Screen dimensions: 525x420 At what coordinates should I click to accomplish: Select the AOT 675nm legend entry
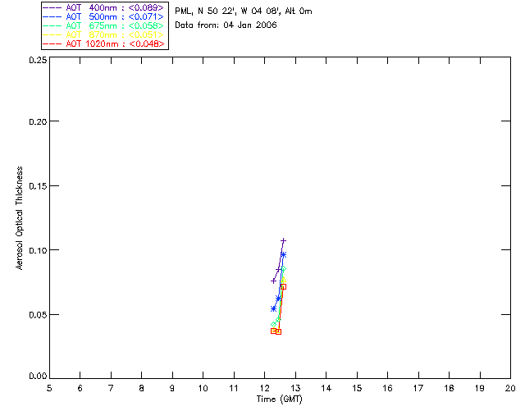click(103, 25)
